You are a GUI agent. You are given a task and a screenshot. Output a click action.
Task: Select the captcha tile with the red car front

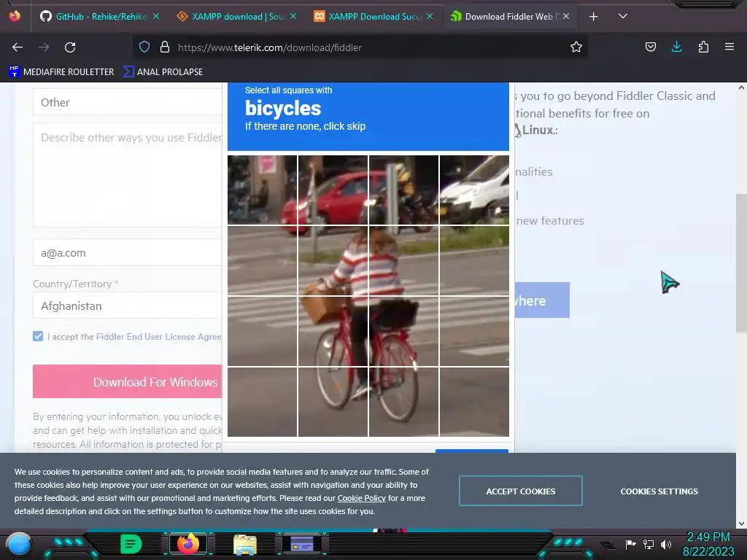pos(333,190)
